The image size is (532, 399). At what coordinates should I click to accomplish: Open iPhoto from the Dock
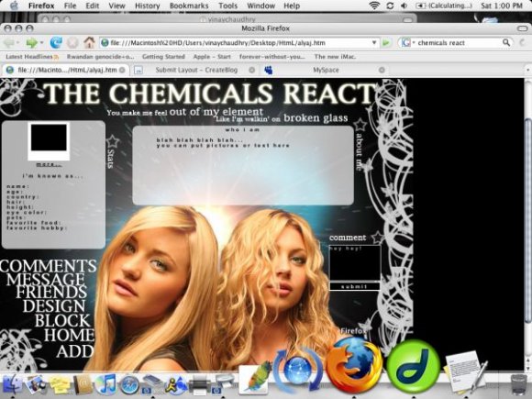pyautogui.click(x=36, y=384)
